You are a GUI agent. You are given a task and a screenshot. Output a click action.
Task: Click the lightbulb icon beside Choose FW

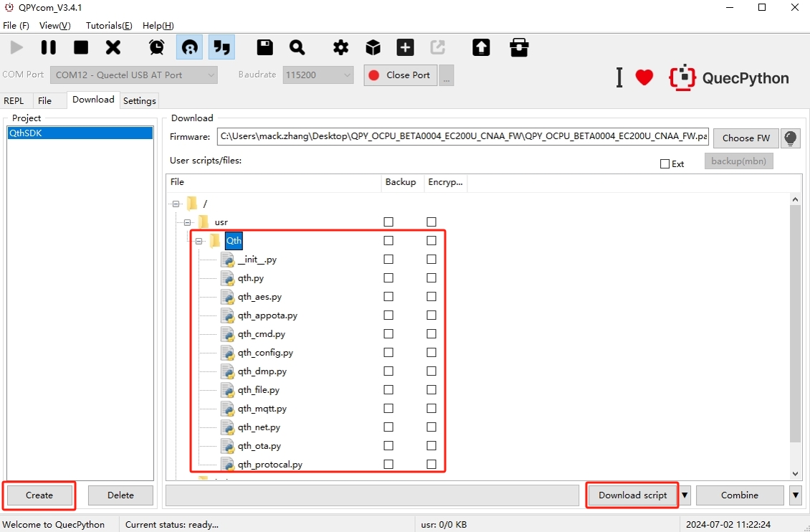point(791,138)
